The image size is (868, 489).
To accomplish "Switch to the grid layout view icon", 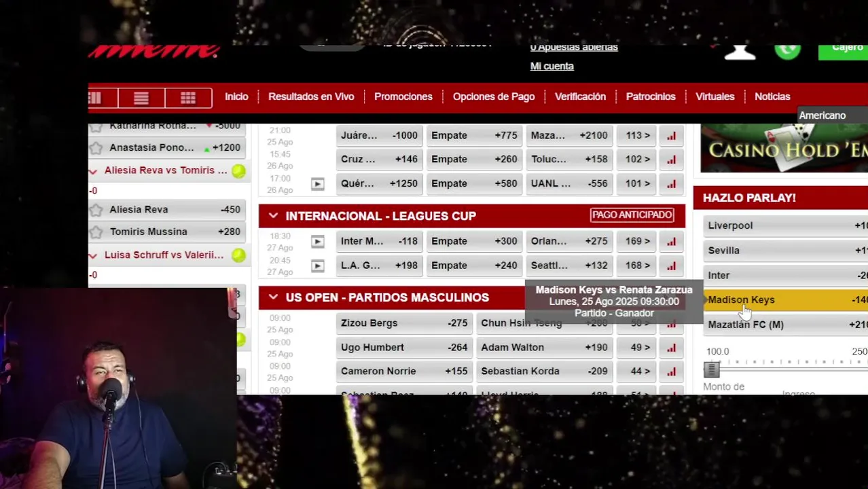I will point(188,98).
